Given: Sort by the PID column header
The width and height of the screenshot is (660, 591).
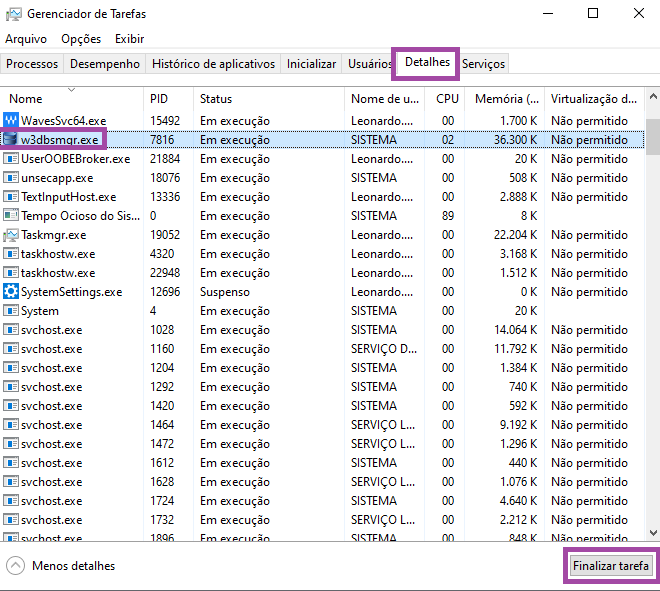Looking at the screenshot, I should click(168, 98).
